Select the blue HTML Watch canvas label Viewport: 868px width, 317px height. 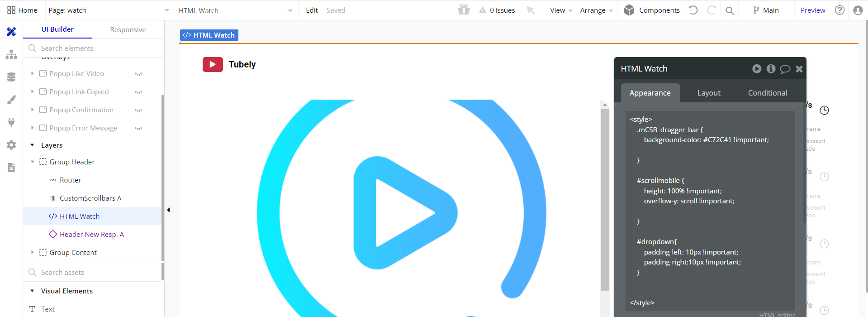click(209, 35)
